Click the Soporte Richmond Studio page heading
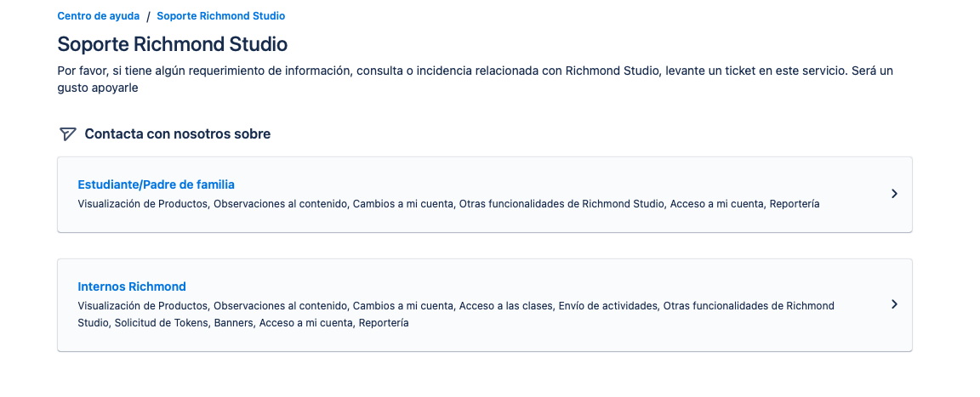The width and height of the screenshot is (980, 397). [173, 44]
